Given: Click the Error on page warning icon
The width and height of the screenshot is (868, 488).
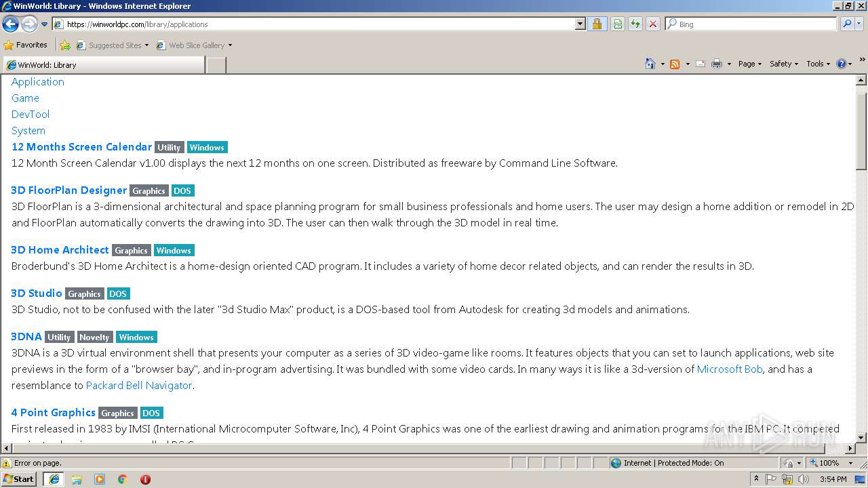Looking at the screenshot, I should [7, 463].
